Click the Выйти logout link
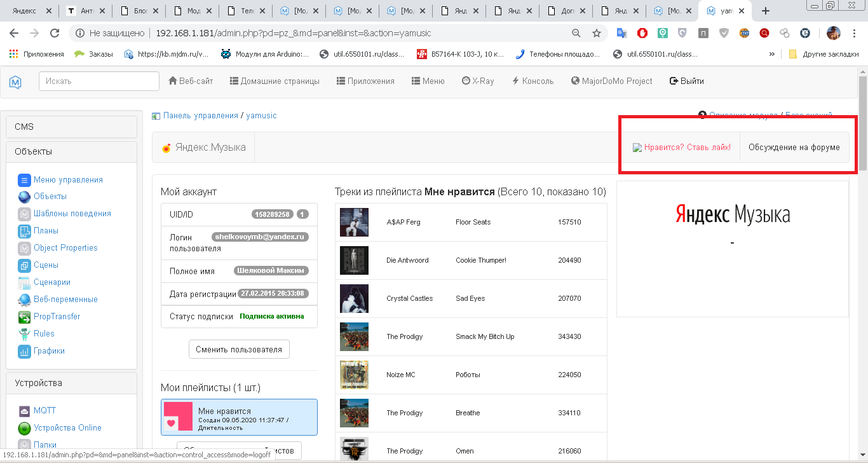Screen dimensions: 868x463 (686, 81)
